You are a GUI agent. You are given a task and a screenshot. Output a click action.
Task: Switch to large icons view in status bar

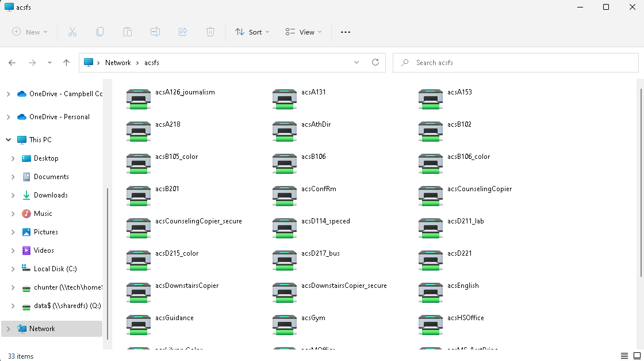(x=637, y=356)
